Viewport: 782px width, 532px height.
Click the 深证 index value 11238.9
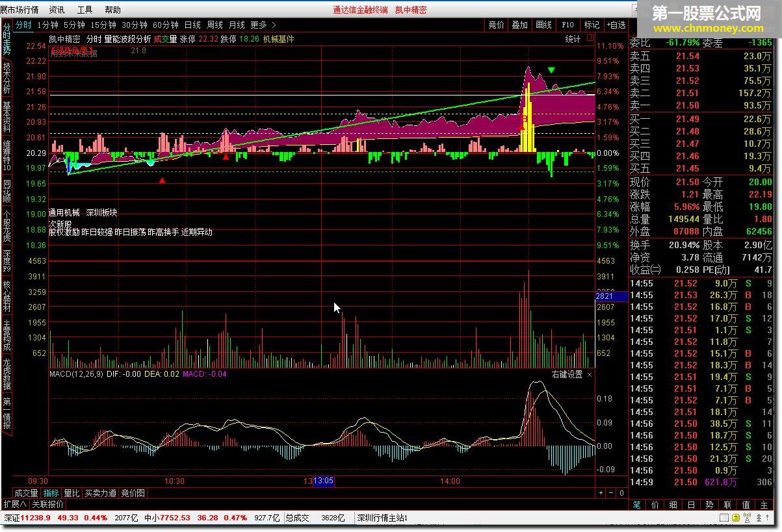point(36,518)
